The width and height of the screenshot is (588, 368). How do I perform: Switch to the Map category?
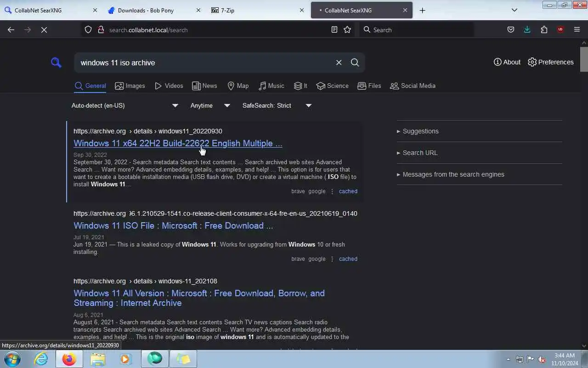[x=238, y=86]
